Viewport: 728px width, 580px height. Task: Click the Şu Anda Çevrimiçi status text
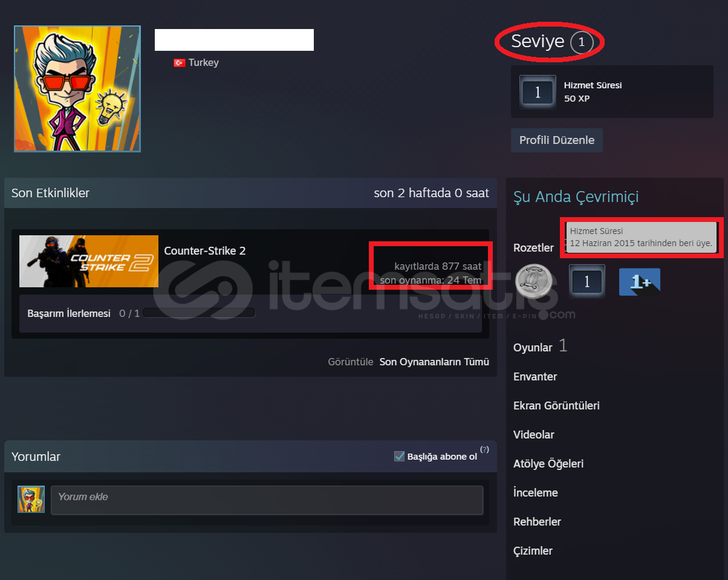[x=576, y=197]
